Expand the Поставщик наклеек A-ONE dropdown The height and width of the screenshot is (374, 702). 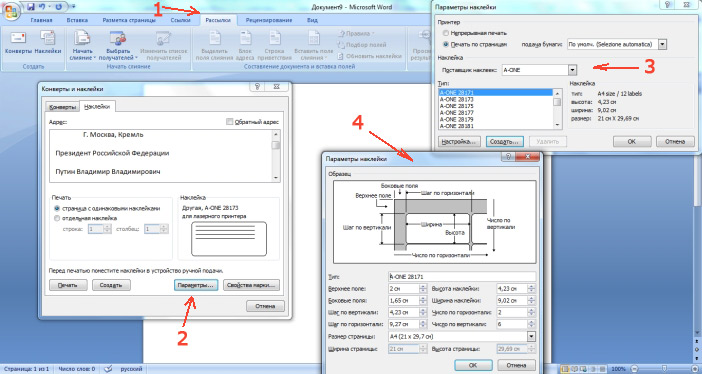coord(572,70)
